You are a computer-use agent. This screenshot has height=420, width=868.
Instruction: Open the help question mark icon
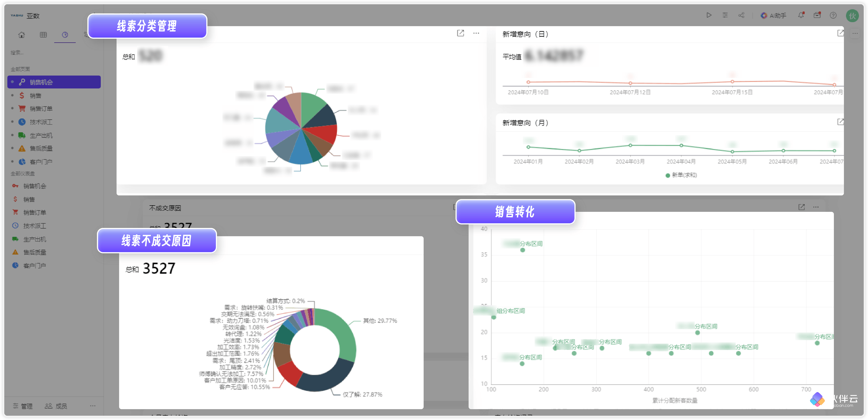coord(833,15)
